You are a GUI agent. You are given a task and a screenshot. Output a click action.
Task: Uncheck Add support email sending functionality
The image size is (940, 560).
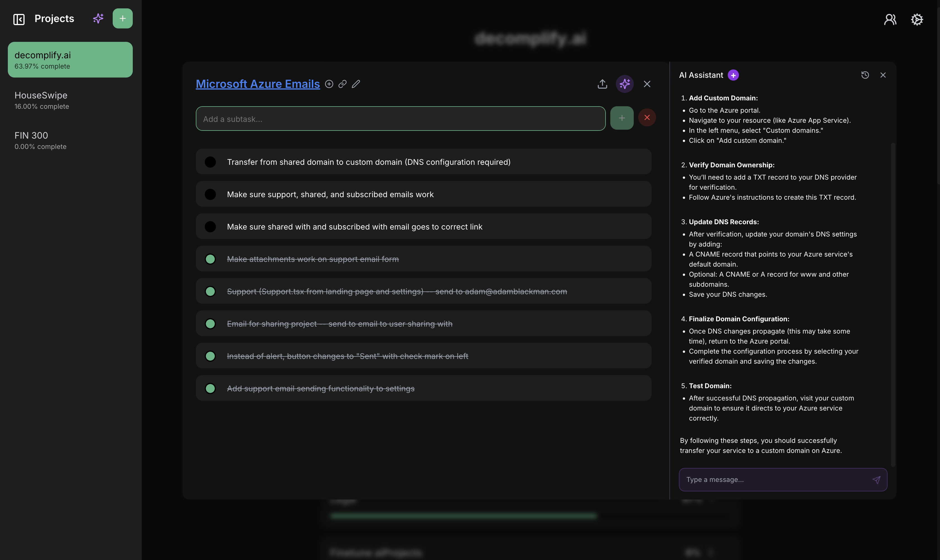210,388
